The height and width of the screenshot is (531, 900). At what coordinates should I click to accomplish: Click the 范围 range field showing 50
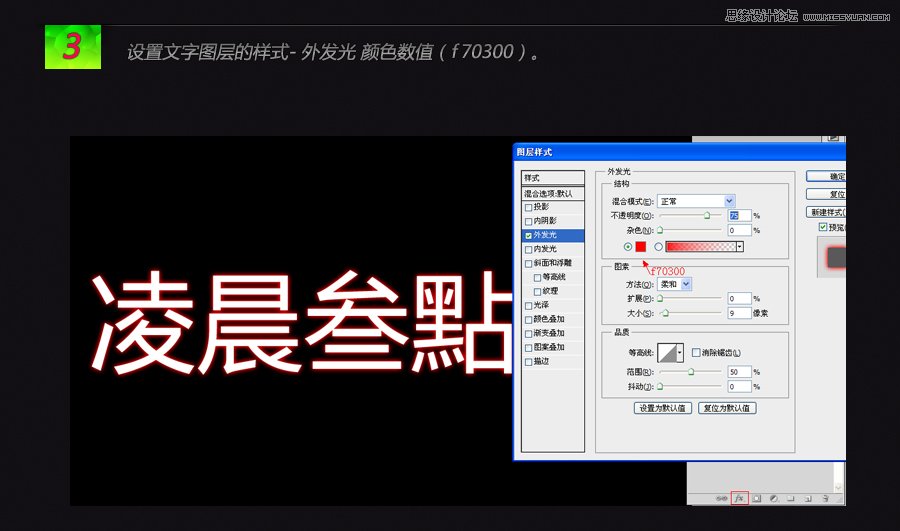click(739, 372)
